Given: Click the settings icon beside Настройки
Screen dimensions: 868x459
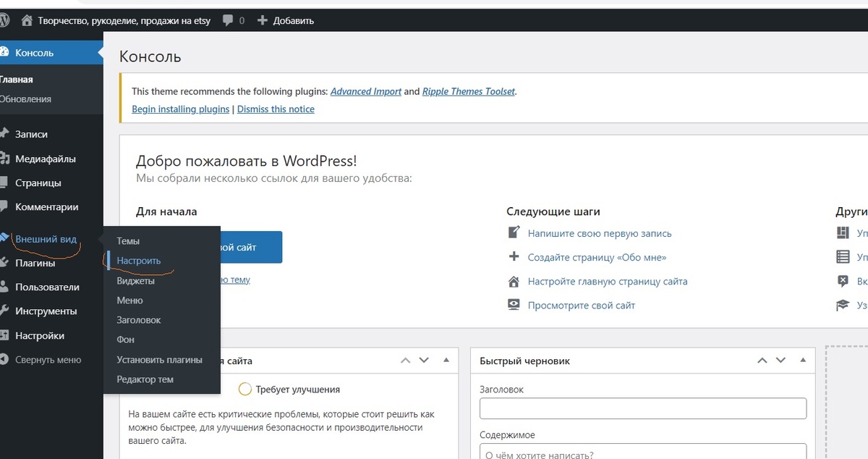Looking at the screenshot, I should click(x=4, y=335).
